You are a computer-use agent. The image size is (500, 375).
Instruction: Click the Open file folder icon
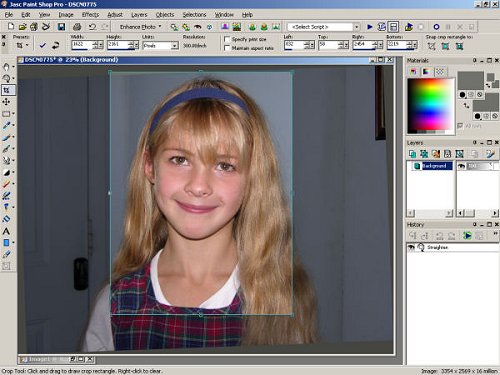tap(22, 27)
